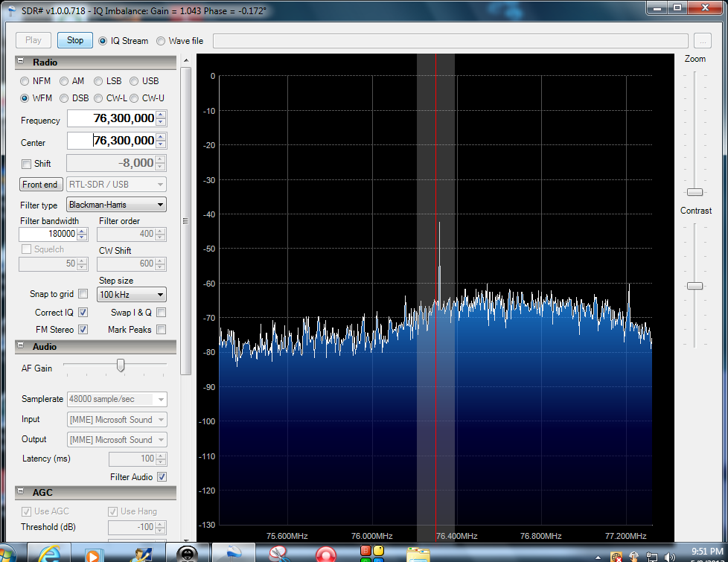Viewport: 728px width, 562px height.
Task: Collapse the Audio panel section
Action: pyautogui.click(x=21, y=347)
